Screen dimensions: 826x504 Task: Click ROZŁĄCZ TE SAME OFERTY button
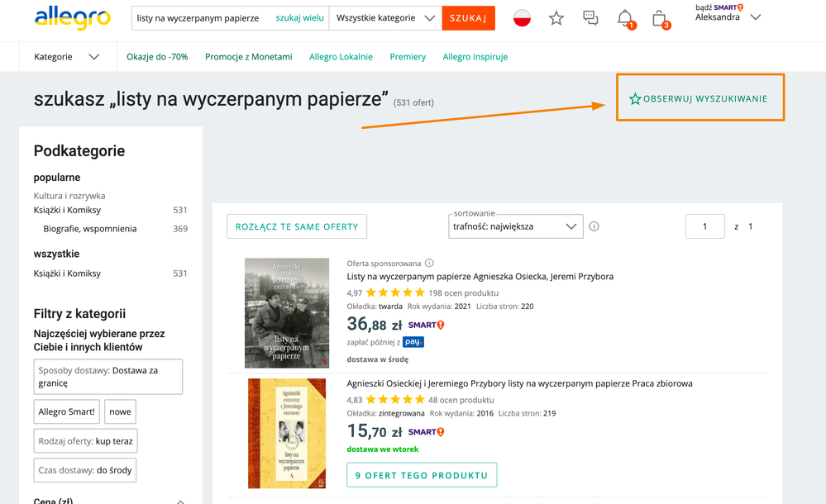[x=297, y=226]
